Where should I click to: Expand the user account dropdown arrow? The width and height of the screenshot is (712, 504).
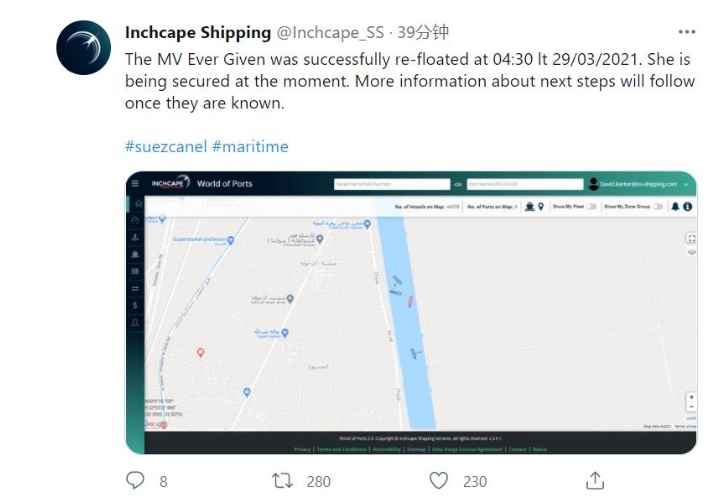click(x=686, y=184)
